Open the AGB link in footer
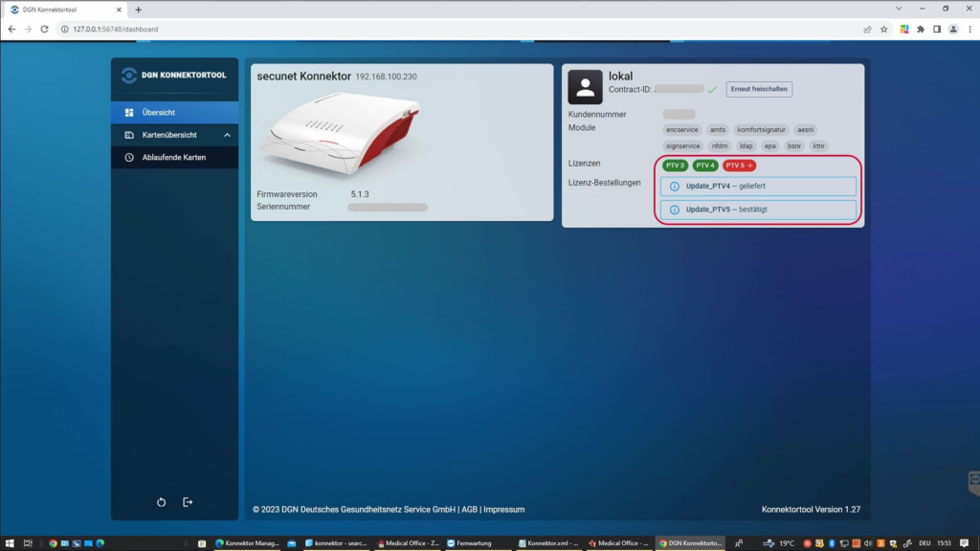 point(469,510)
